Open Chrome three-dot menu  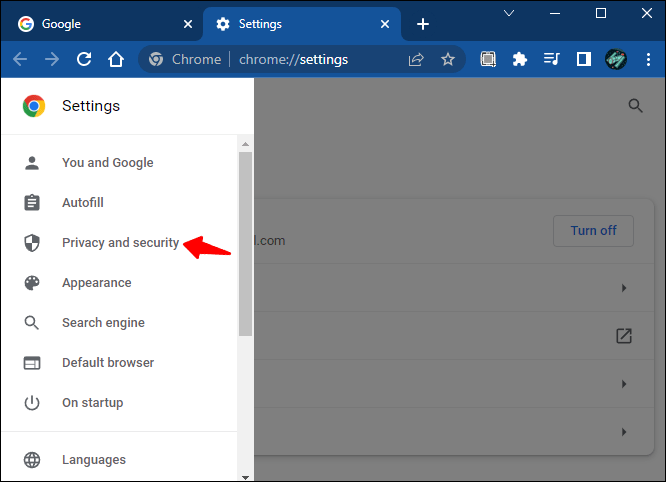648,59
